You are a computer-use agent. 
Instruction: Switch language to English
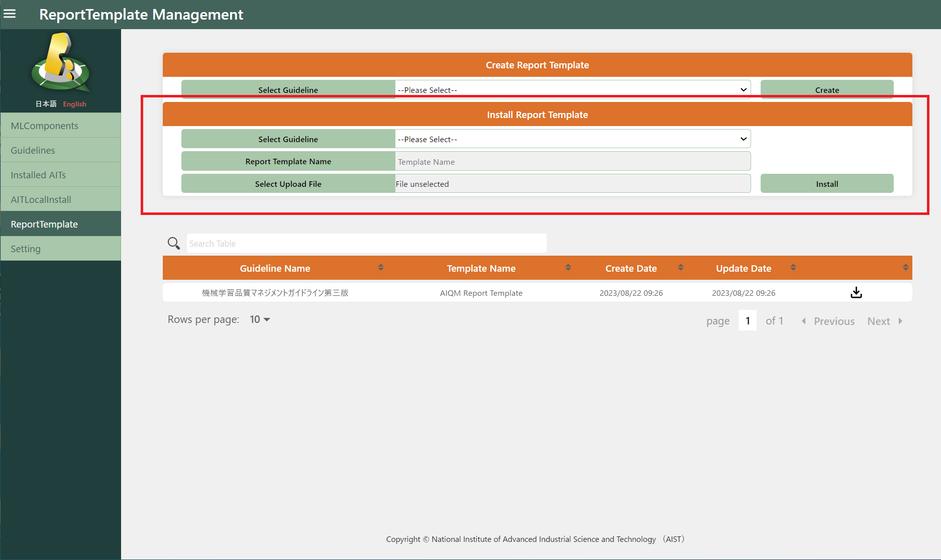coord(74,104)
